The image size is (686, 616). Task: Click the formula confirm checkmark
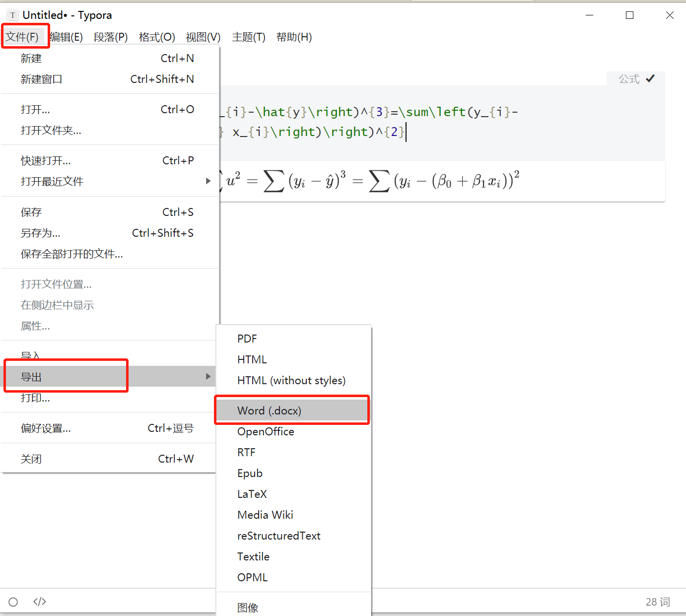click(x=650, y=78)
